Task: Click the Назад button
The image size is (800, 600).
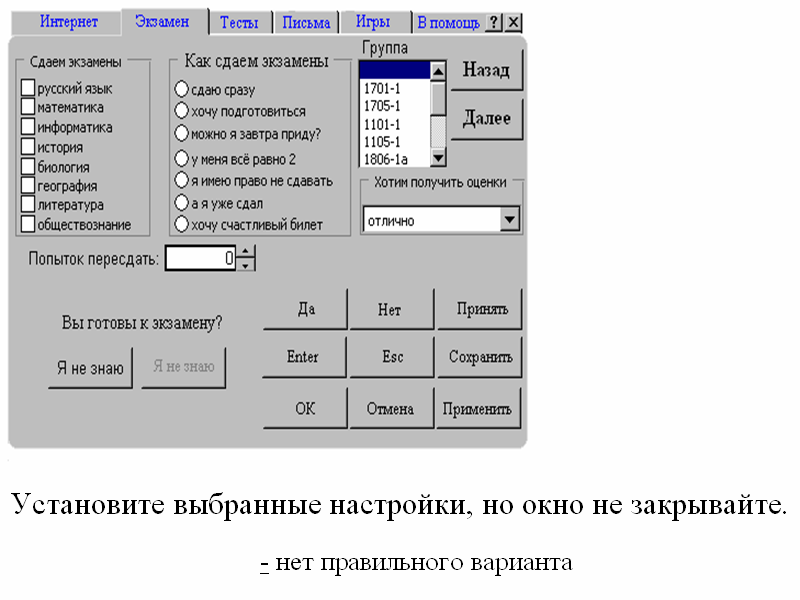Action: pos(486,70)
